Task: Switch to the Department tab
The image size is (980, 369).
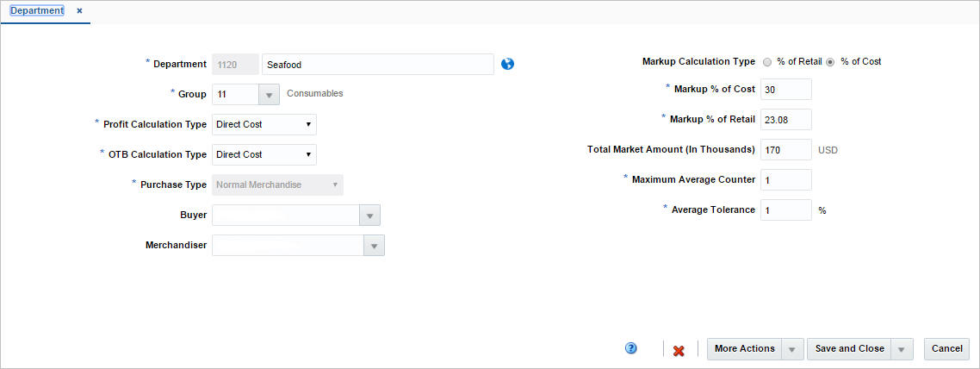Action: point(37,10)
